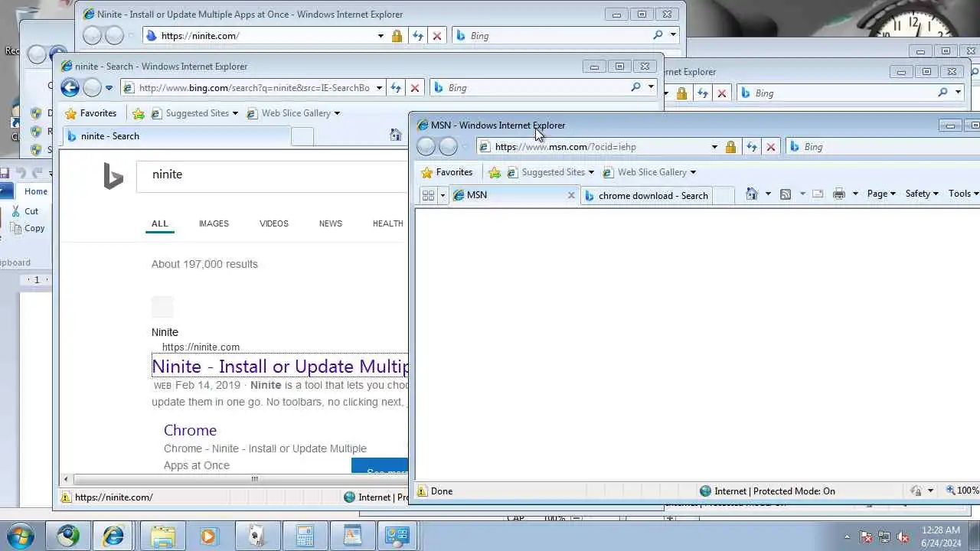Click lock icon in ninite.com window address bar

pos(397,36)
